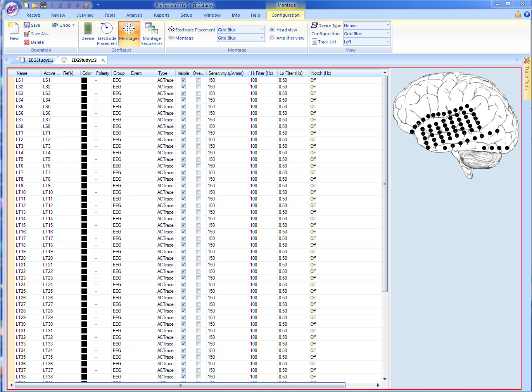Click Save As to save montage copy
The width and height of the screenshot is (532, 392).
click(37, 34)
